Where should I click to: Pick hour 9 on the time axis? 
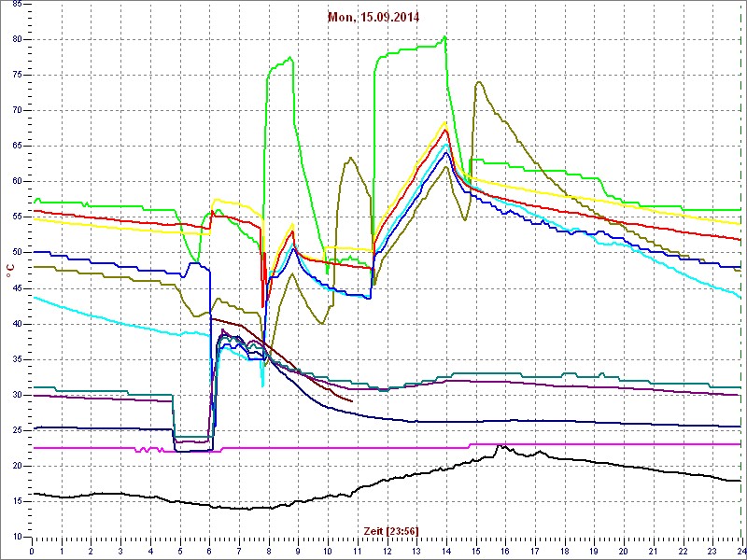coord(298,551)
